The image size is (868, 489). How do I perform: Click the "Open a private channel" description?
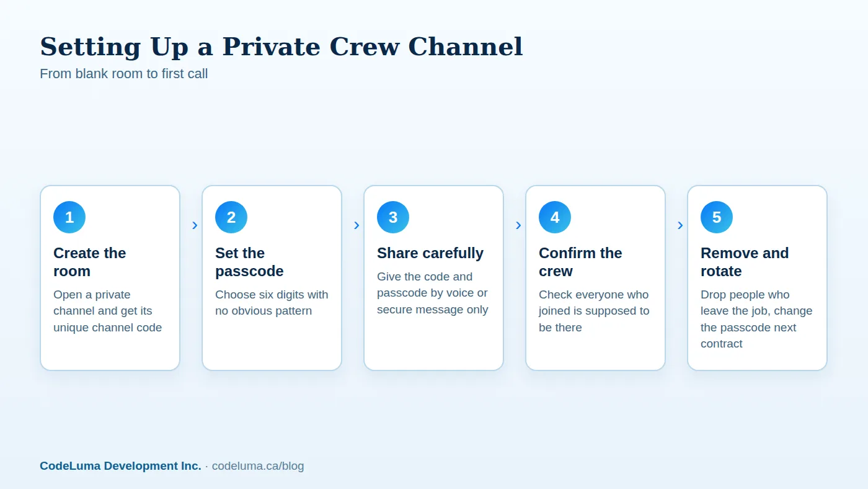click(108, 311)
